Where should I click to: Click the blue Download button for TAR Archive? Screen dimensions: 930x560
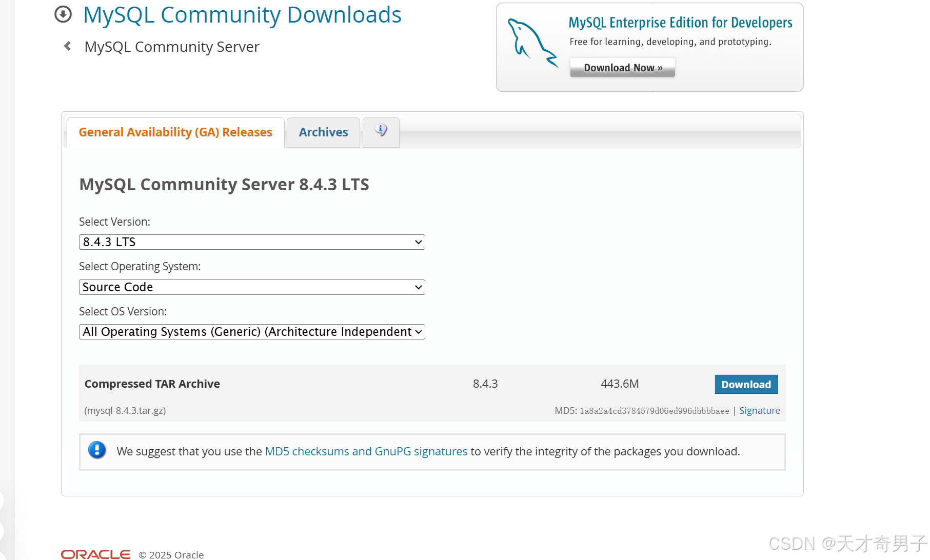tap(746, 384)
